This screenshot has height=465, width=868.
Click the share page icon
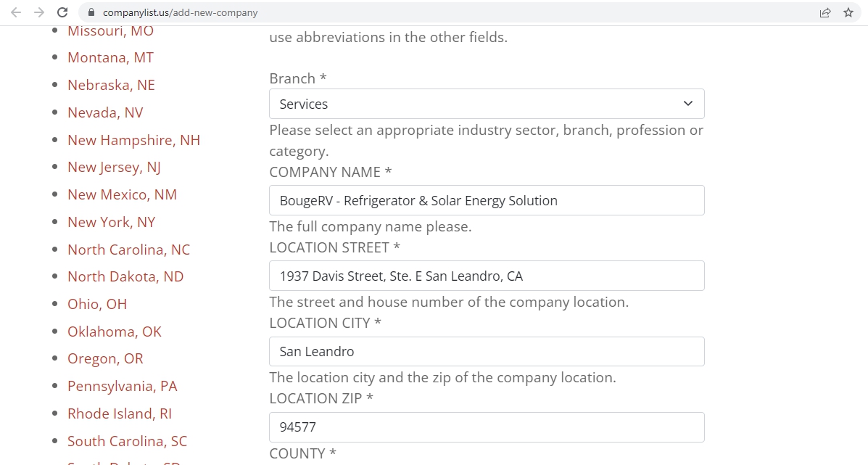825,12
